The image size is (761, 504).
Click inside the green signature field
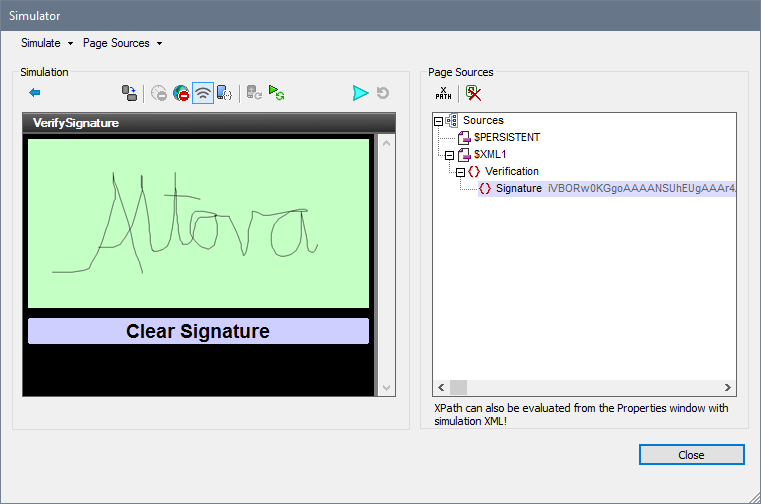point(198,222)
